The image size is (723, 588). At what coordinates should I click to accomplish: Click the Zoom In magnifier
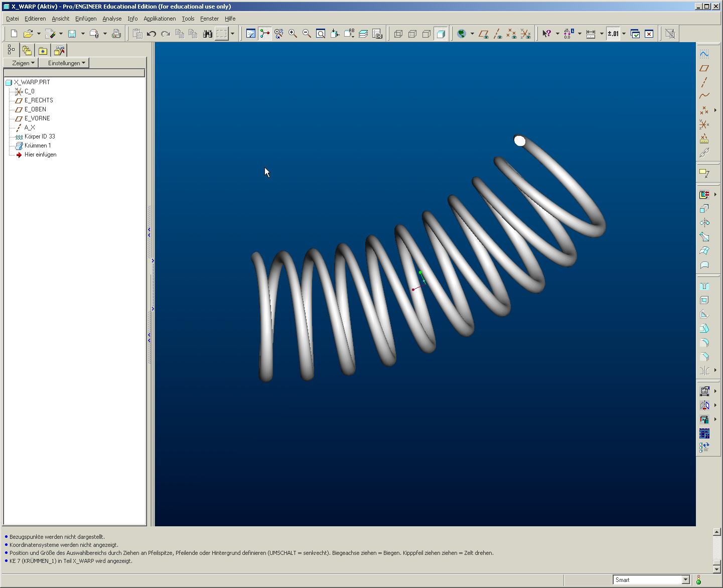[293, 34]
